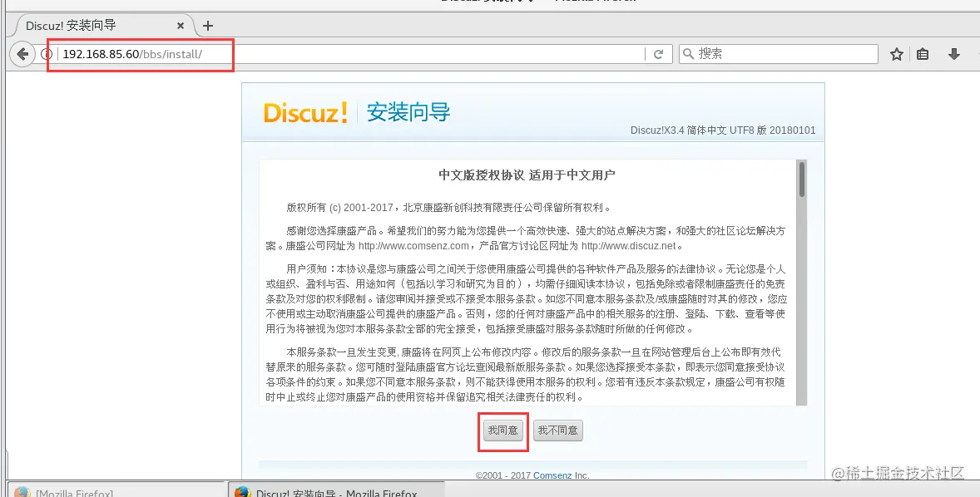Bookmark this page with the star icon
980x497 pixels.
[x=896, y=53]
